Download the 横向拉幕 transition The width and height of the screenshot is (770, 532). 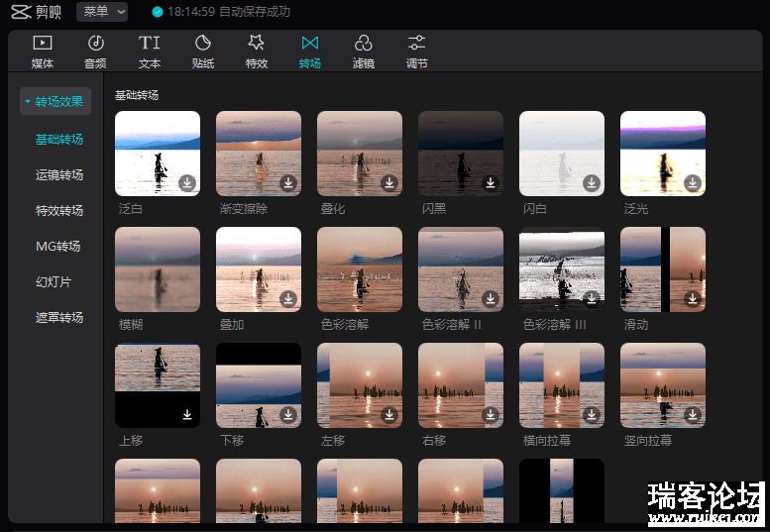[592, 415]
